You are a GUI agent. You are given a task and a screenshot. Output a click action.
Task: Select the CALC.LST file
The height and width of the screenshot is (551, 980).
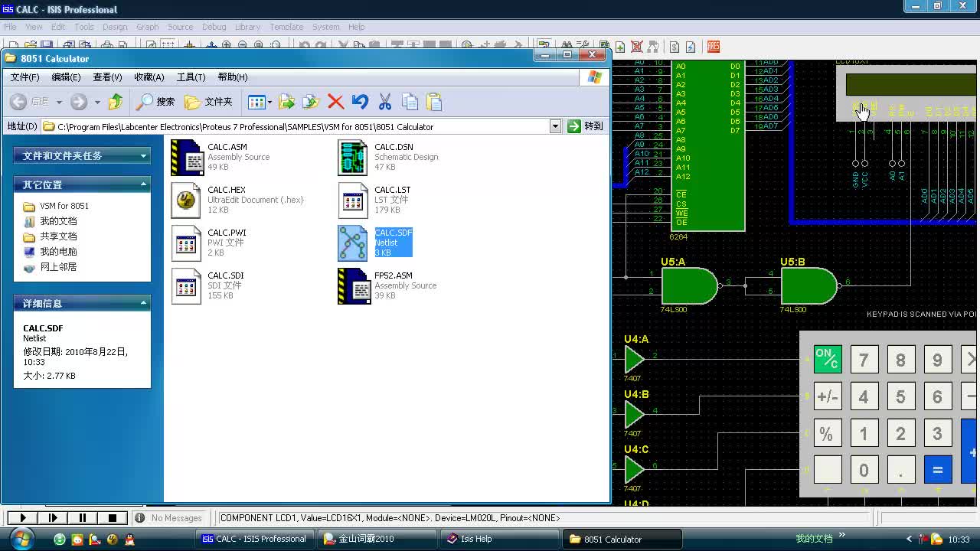[375, 200]
